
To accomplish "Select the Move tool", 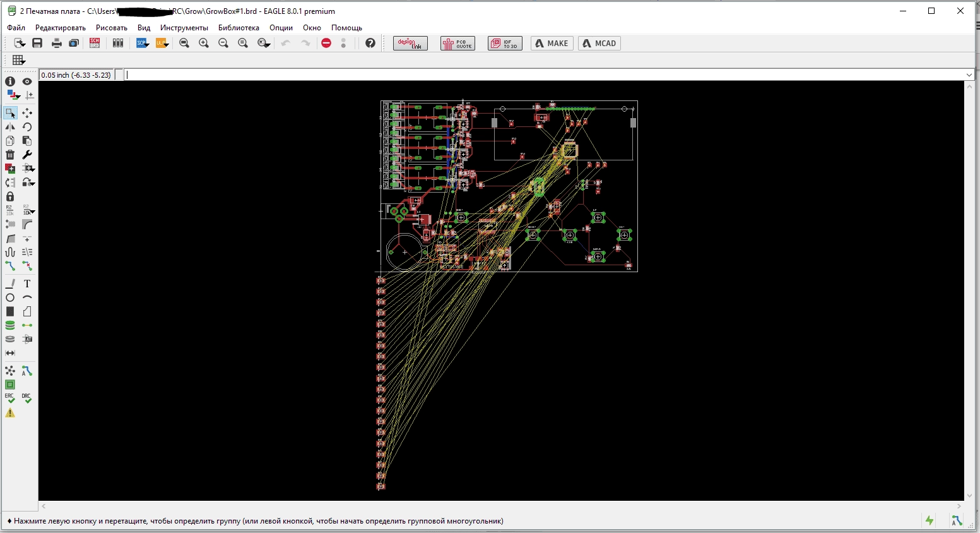I will [27, 113].
